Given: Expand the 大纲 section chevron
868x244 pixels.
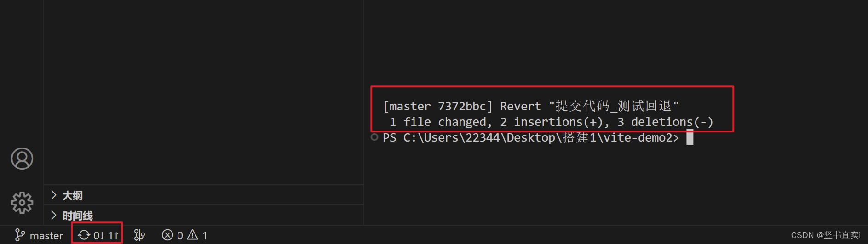Looking at the screenshot, I should (x=54, y=195).
